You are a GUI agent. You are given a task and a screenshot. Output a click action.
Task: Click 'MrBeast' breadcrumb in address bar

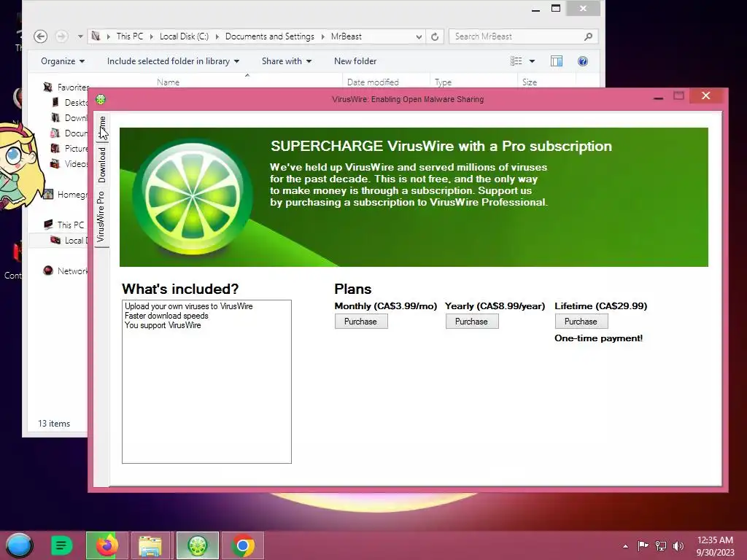click(347, 36)
